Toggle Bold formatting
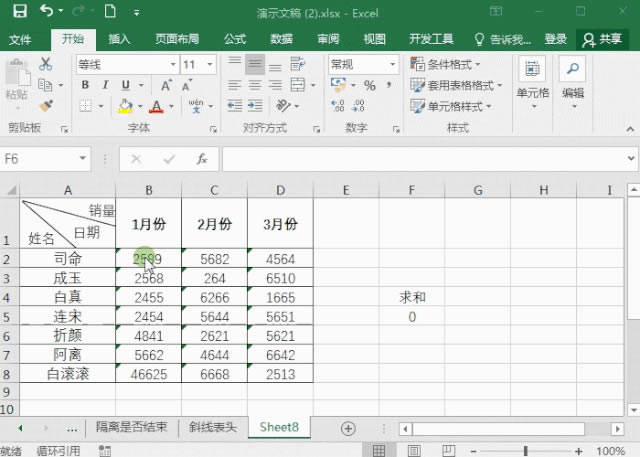This screenshot has height=457, width=640. click(85, 85)
